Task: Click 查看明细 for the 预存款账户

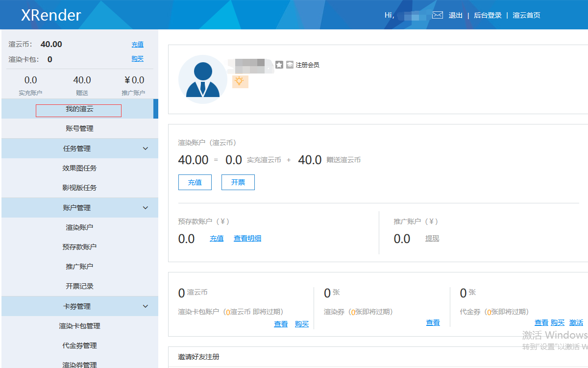Action: [x=247, y=238]
